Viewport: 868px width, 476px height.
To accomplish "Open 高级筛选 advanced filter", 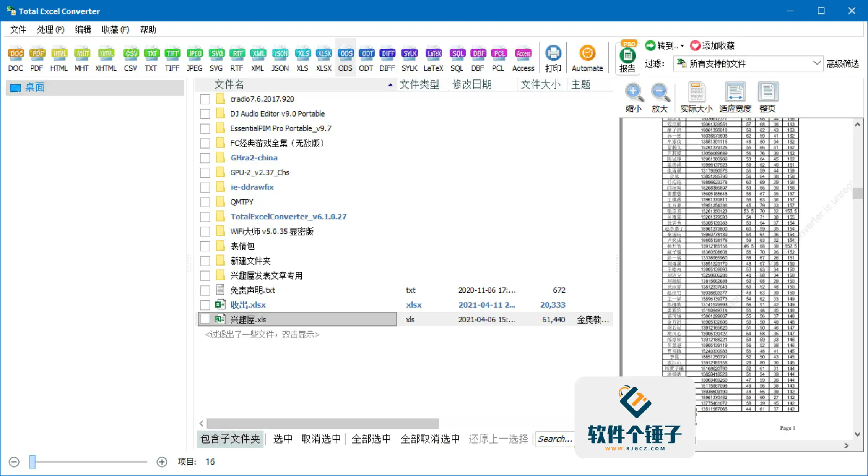I will (843, 64).
